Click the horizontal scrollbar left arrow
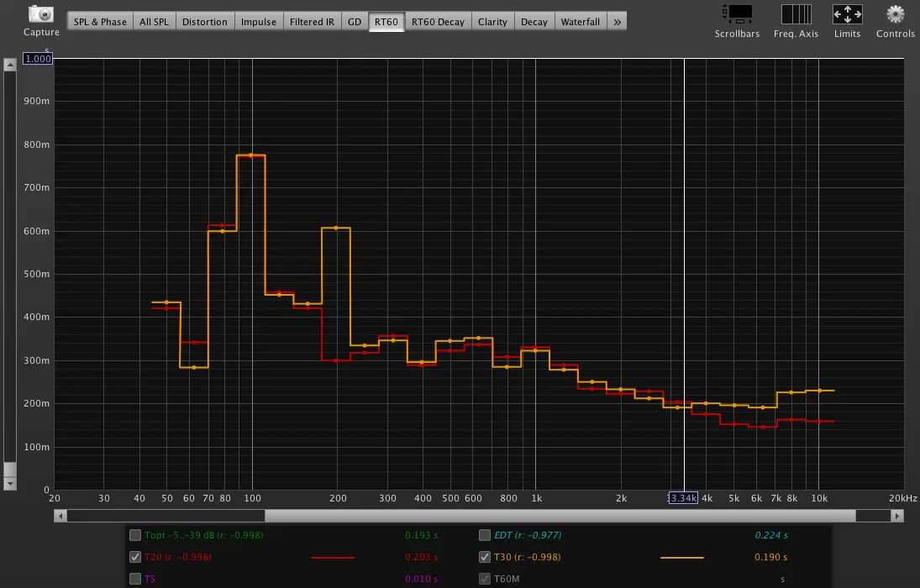 [60, 516]
